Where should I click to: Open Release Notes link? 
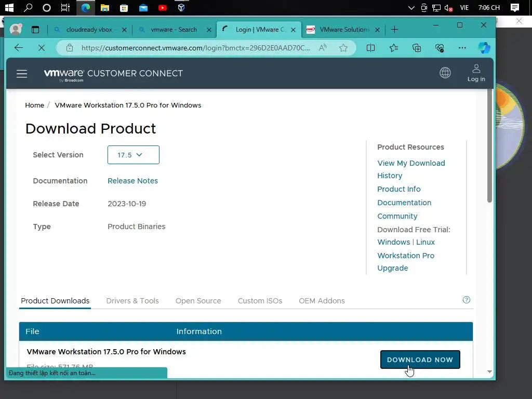point(132,181)
